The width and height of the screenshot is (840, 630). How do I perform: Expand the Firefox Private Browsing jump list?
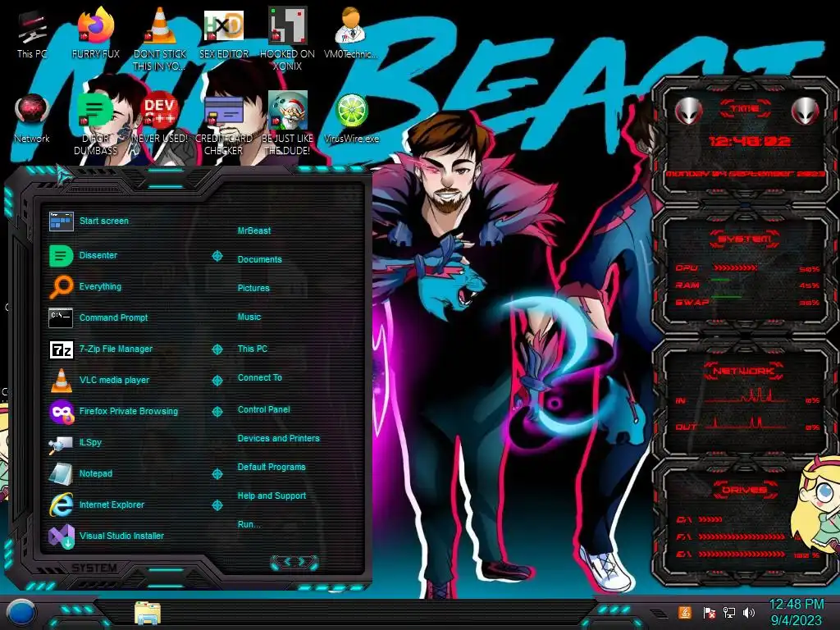[x=217, y=412]
